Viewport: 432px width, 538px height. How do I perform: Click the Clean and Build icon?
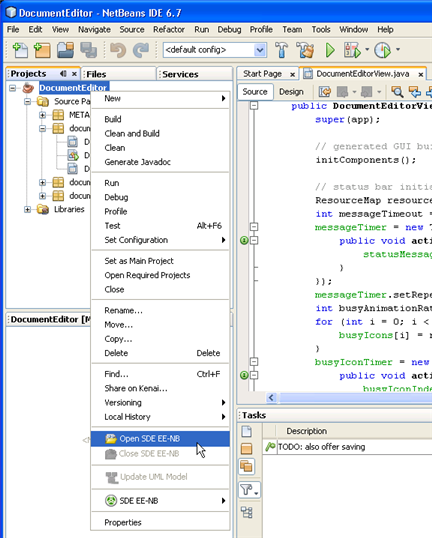(305, 50)
